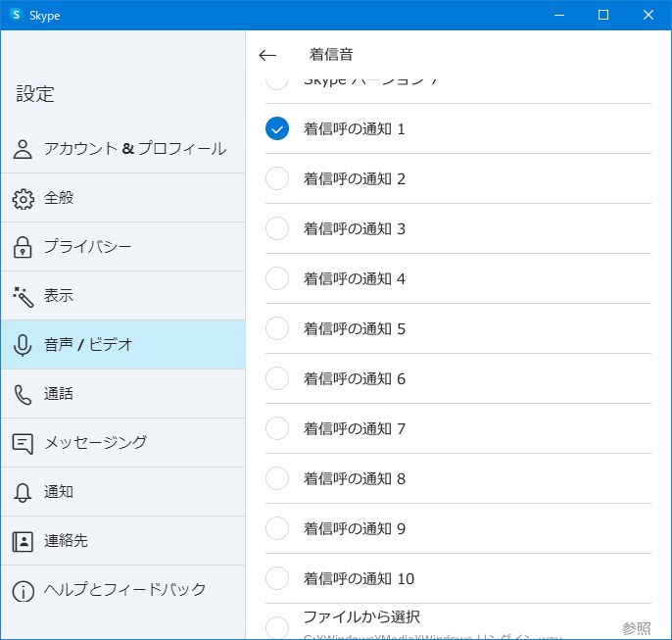This screenshot has height=640, width=672.
Task: Click the info icon beside ヘルプとフィードバック
Action: coord(23,591)
